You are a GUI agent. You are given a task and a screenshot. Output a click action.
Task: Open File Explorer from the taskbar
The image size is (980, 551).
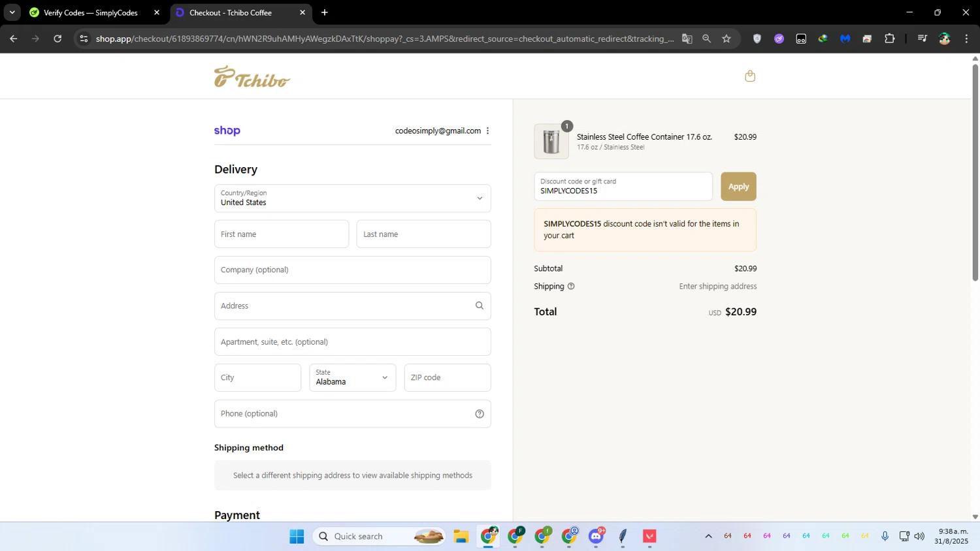click(x=461, y=537)
